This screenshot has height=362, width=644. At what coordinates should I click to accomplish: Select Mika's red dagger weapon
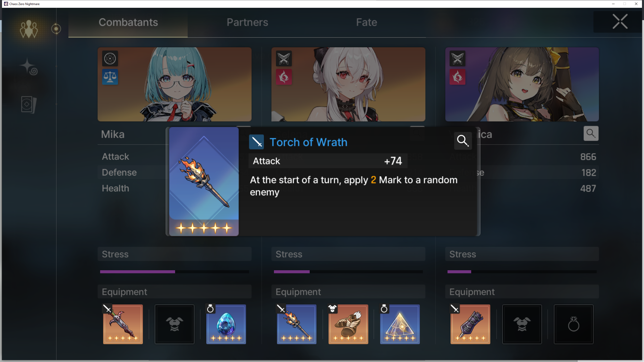click(123, 324)
